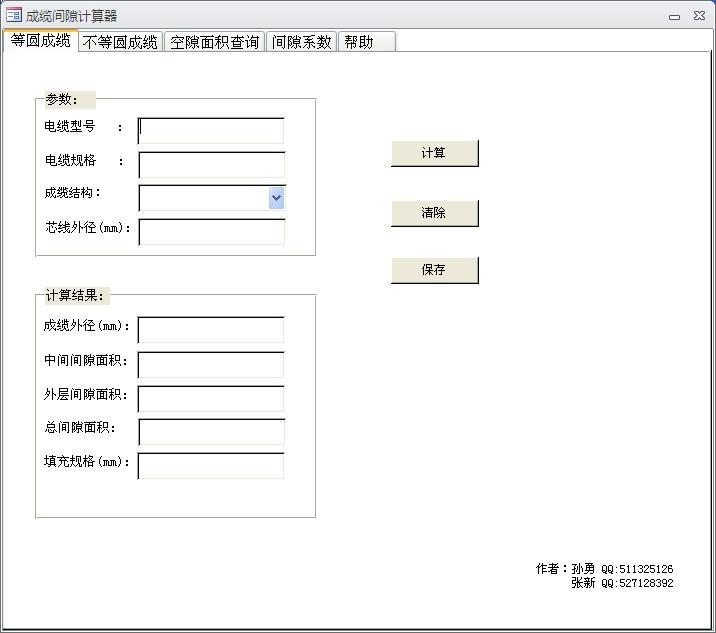Click the 电缆型号 input field
716x633 pixels.
211,130
